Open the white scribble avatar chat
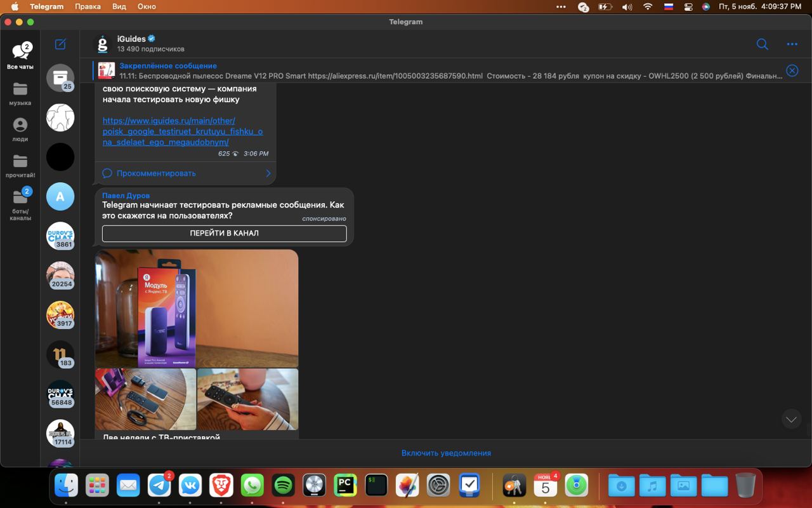 [60, 117]
